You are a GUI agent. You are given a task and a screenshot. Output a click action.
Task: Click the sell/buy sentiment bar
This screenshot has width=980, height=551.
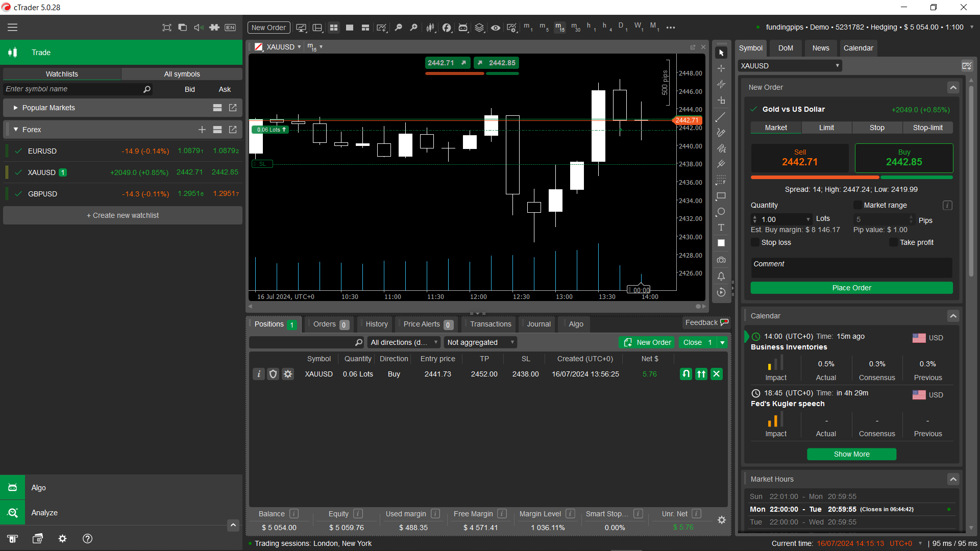coord(851,178)
